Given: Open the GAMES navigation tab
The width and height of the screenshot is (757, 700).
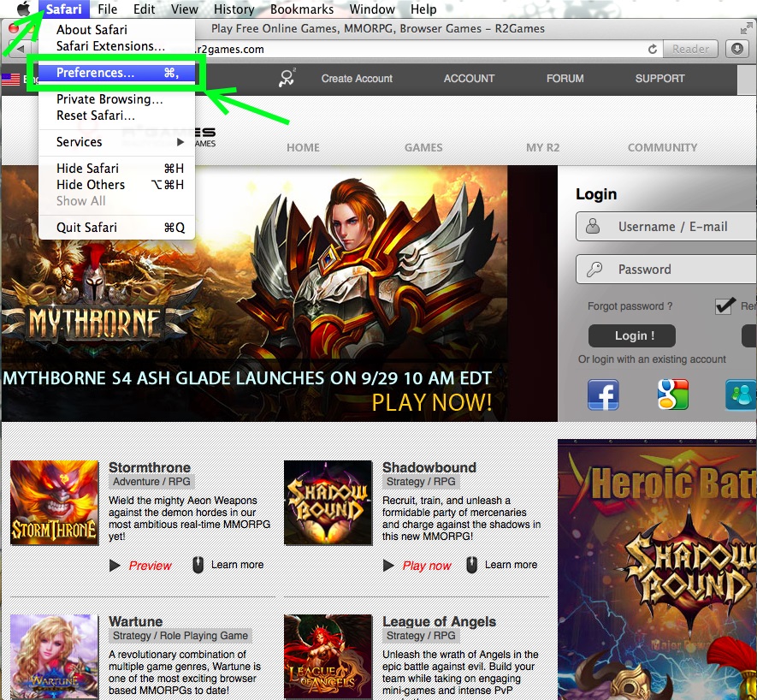Looking at the screenshot, I should pyautogui.click(x=423, y=147).
